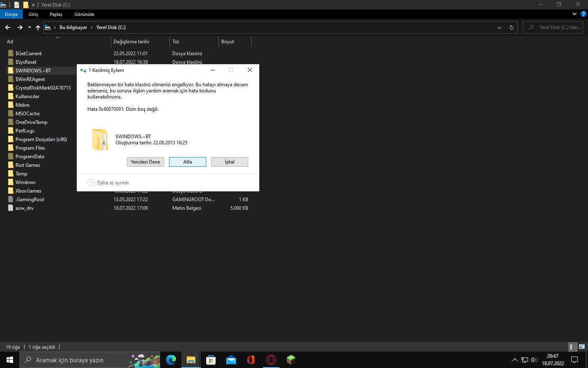Select the $GetCurrent folder
The image size is (588, 368).
(29, 54)
